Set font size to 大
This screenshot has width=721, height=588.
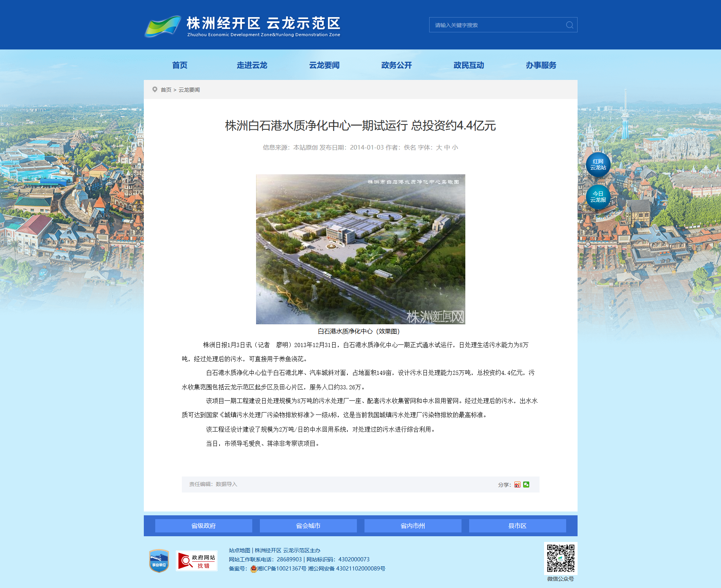[439, 147]
